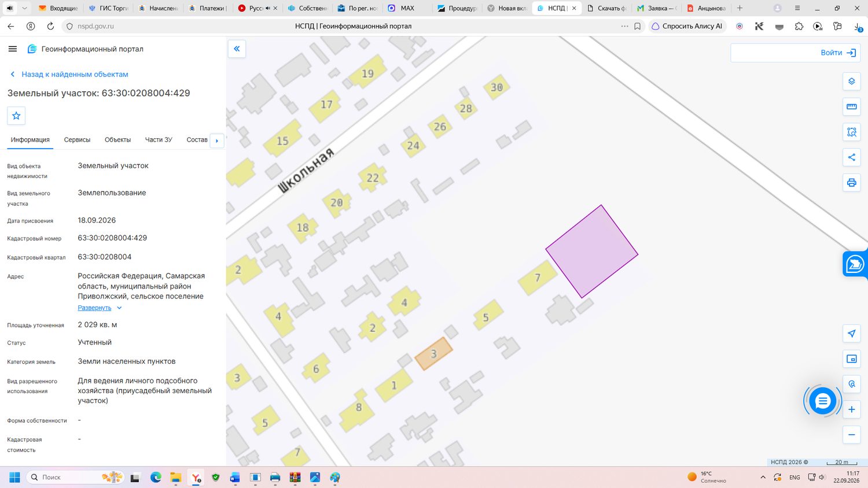Screen dimensions: 868x488
Task: Select the purple highlighted land plot
Action: (x=591, y=252)
